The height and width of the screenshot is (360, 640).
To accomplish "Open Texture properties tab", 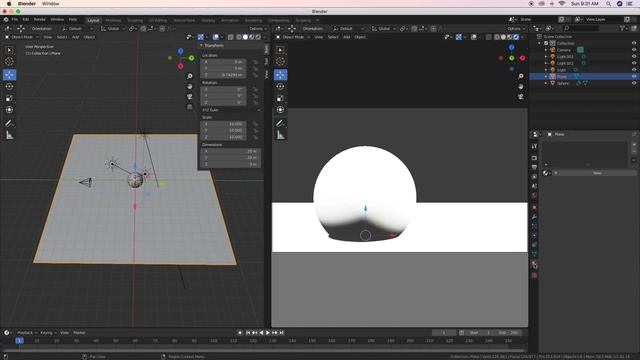I will (534, 276).
